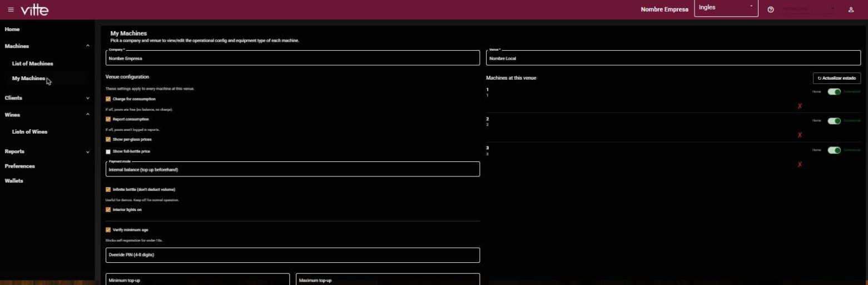868x285 pixels.
Task: Open the Ingles language dropdown
Action: [726, 8]
